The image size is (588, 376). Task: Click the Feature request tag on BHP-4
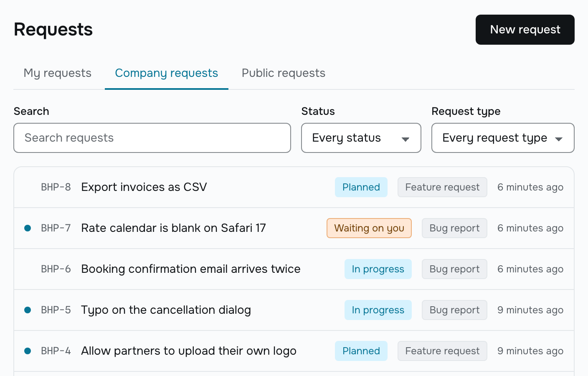point(442,351)
